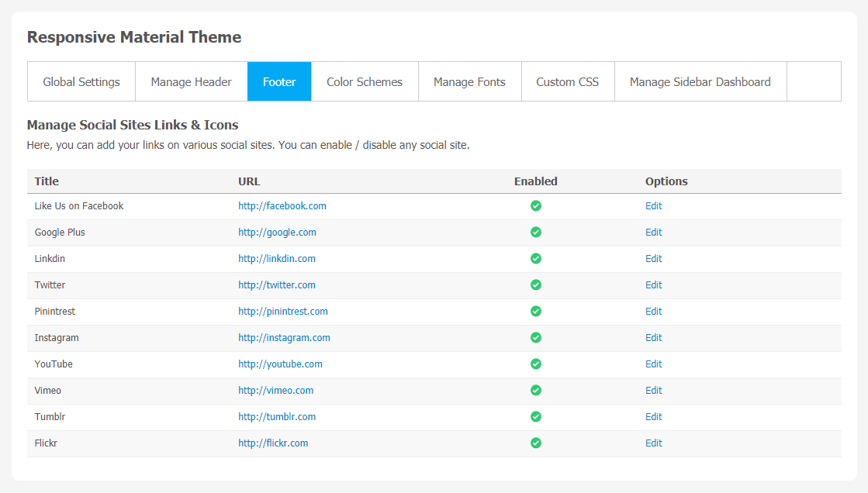868x493 pixels.
Task: Open the http://facebook.com link
Action: pyautogui.click(x=282, y=206)
